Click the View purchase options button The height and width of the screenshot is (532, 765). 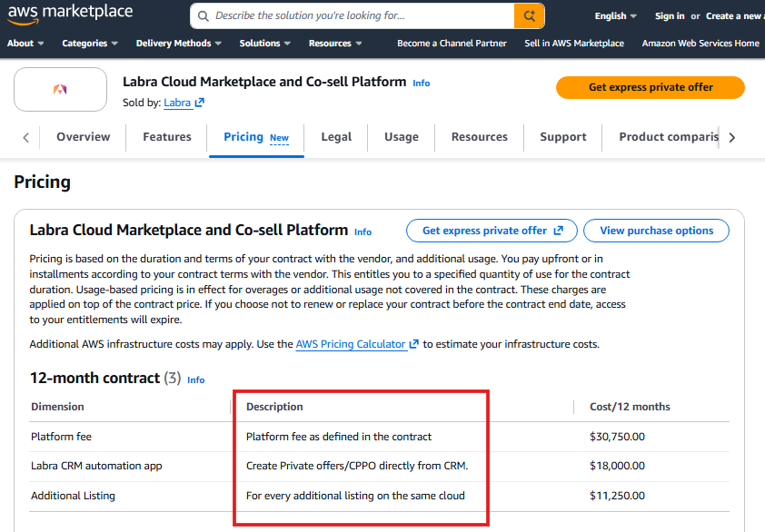(656, 231)
